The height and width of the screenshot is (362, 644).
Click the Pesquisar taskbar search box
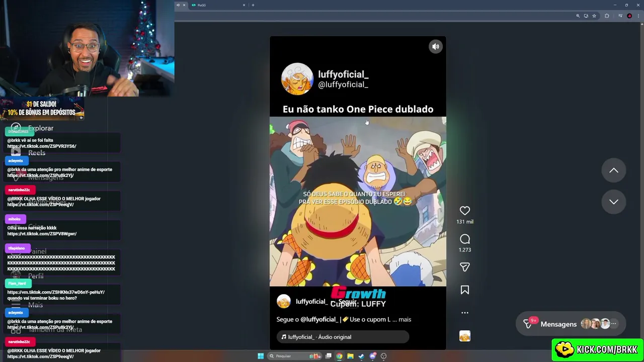[294, 356]
